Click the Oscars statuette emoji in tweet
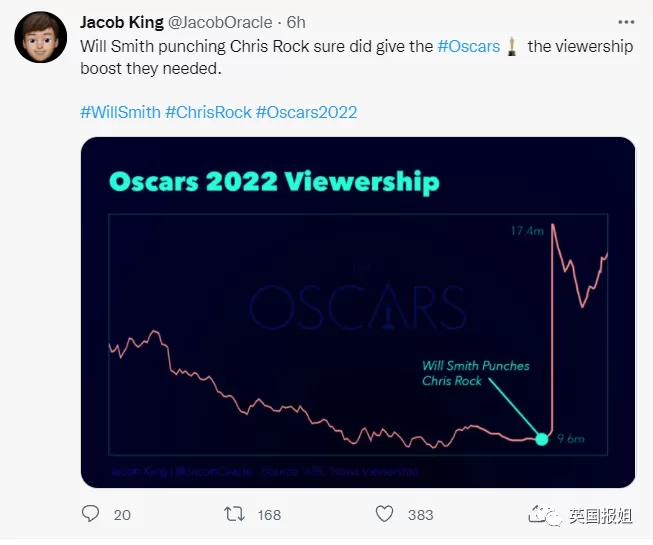The height and width of the screenshot is (545, 653). click(512, 47)
